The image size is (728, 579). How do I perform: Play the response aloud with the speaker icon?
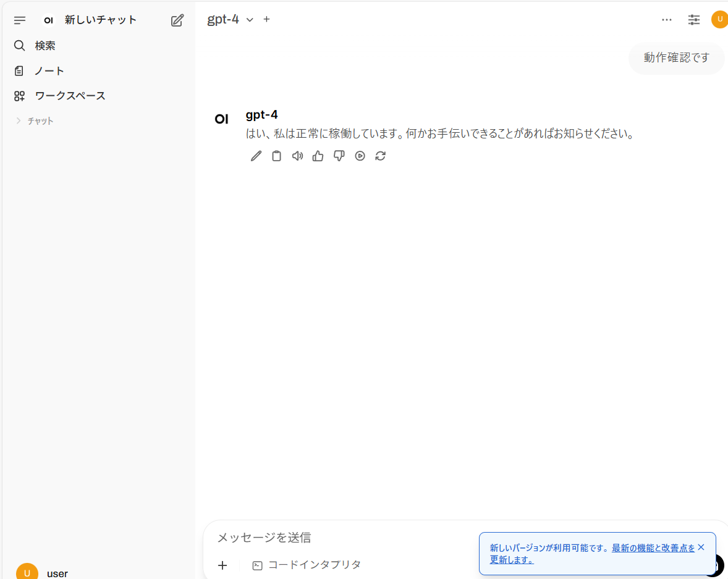click(297, 156)
